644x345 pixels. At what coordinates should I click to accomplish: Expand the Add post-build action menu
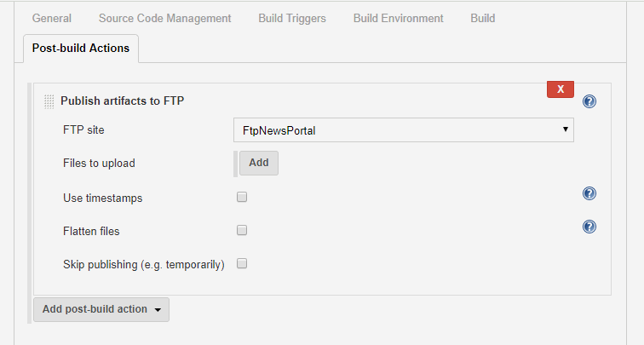pos(101,309)
